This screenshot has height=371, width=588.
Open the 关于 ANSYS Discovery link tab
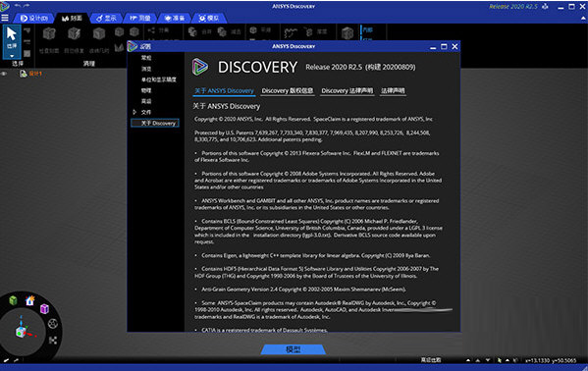[x=224, y=90]
